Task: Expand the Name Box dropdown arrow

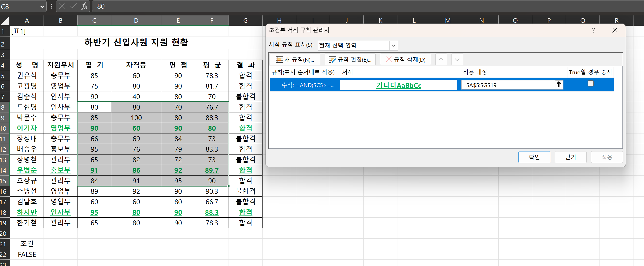Action: point(42,7)
